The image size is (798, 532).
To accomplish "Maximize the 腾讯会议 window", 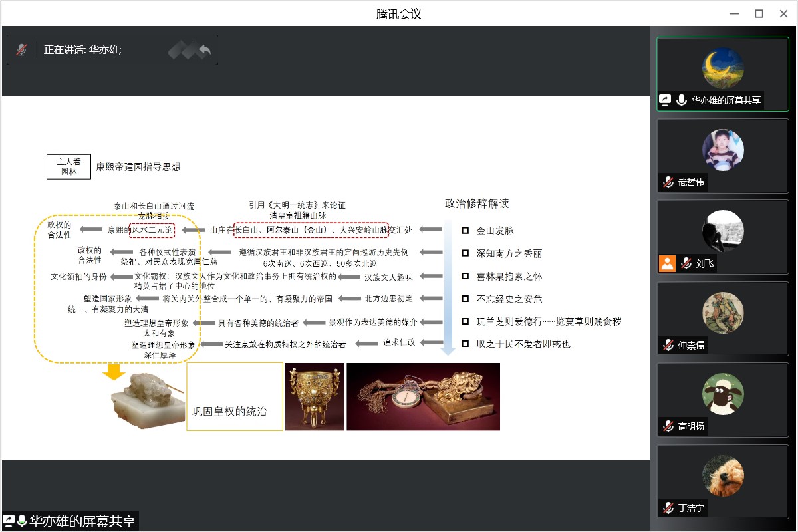I will pyautogui.click(x=759, y=13).
